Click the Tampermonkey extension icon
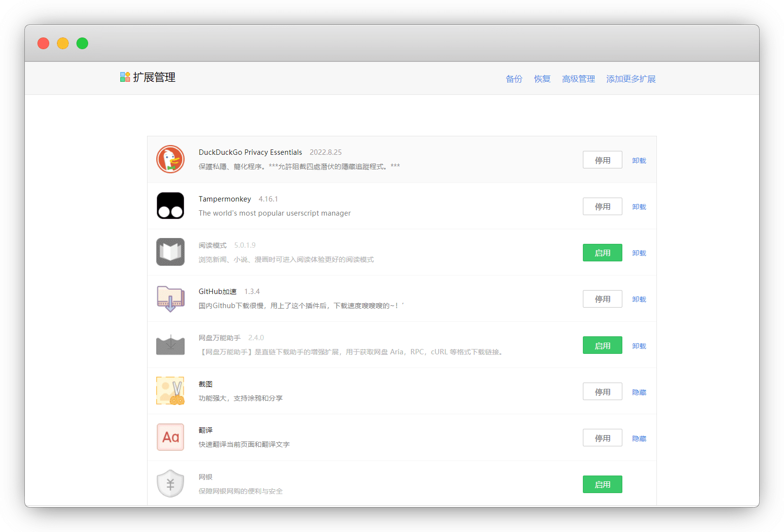784x532 pixels. [170, 205]
